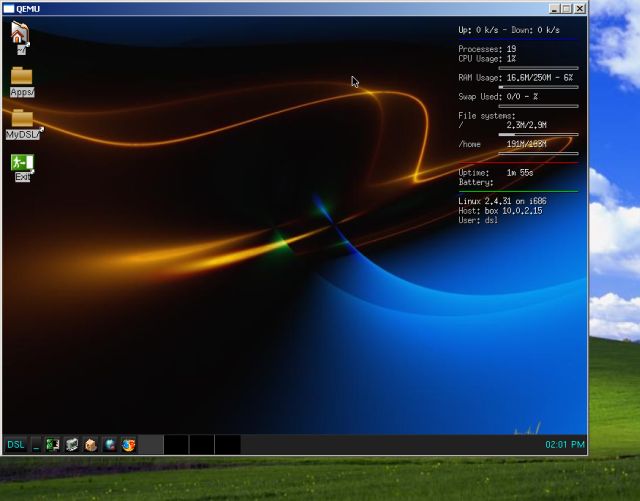Click the green exit icon in the taskbar
The width and height of the screenshot is (640, 501).
pos(53,445)
